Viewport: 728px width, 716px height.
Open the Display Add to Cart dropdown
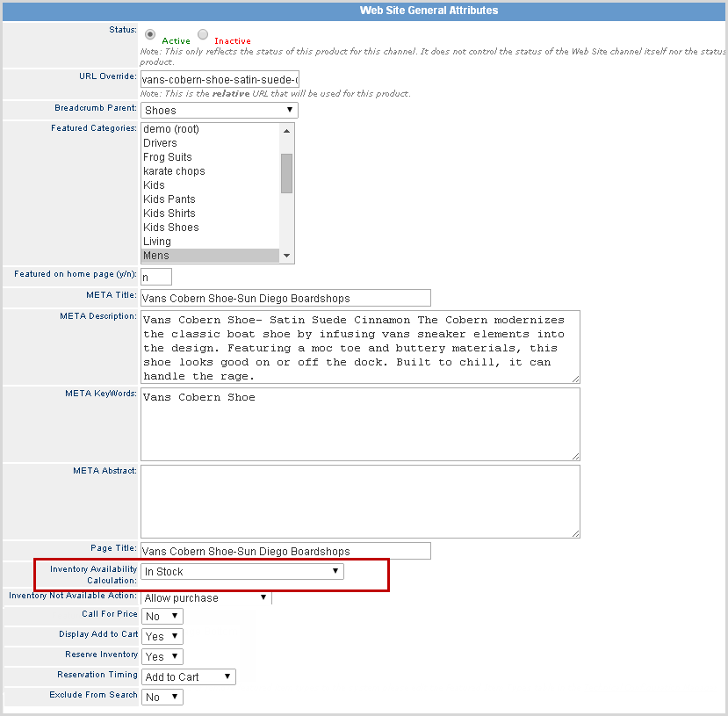click(x=162, y=636)
